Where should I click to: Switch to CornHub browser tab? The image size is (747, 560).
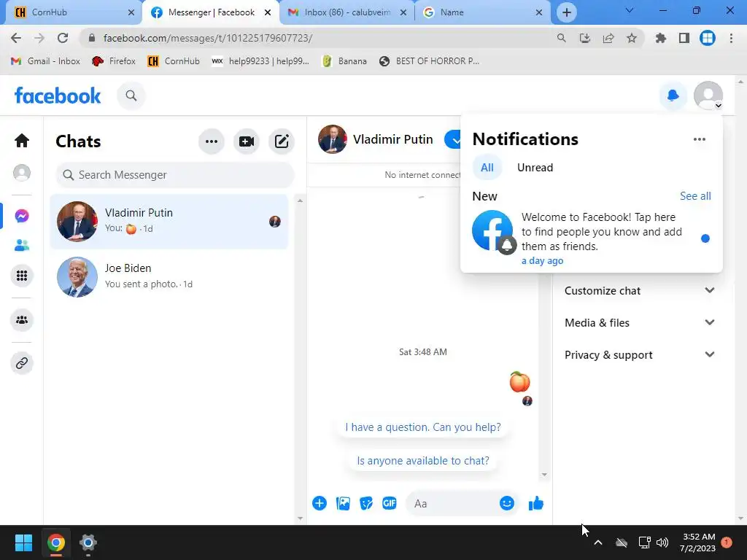click(74, 12)
